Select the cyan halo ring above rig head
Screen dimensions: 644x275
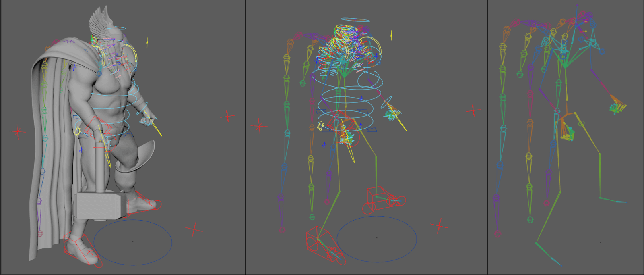pos(355,20)
